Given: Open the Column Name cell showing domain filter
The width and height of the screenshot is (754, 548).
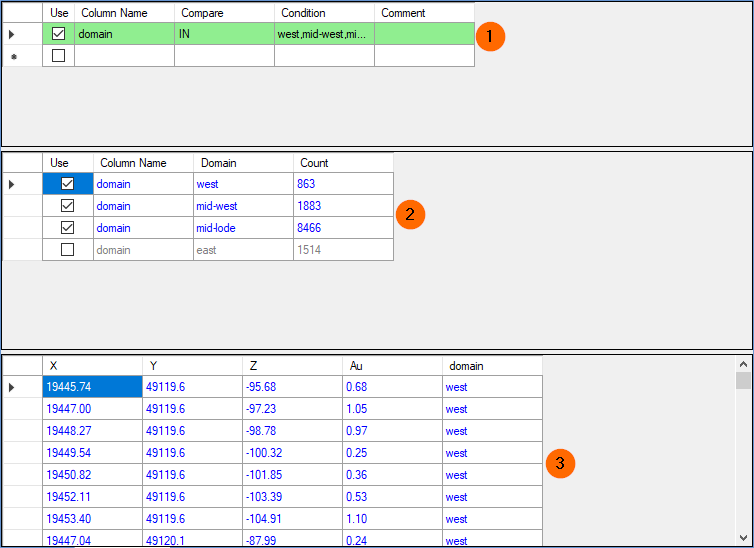Looking at the screenshot, I should click(x=124, y=34).
